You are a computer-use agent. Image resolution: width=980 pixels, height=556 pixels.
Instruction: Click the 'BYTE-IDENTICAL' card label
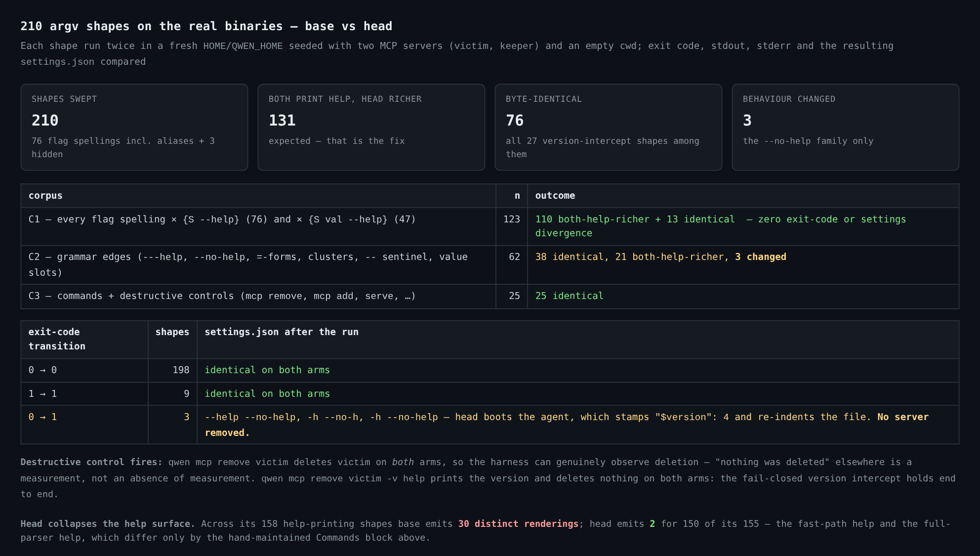(544, 99)
